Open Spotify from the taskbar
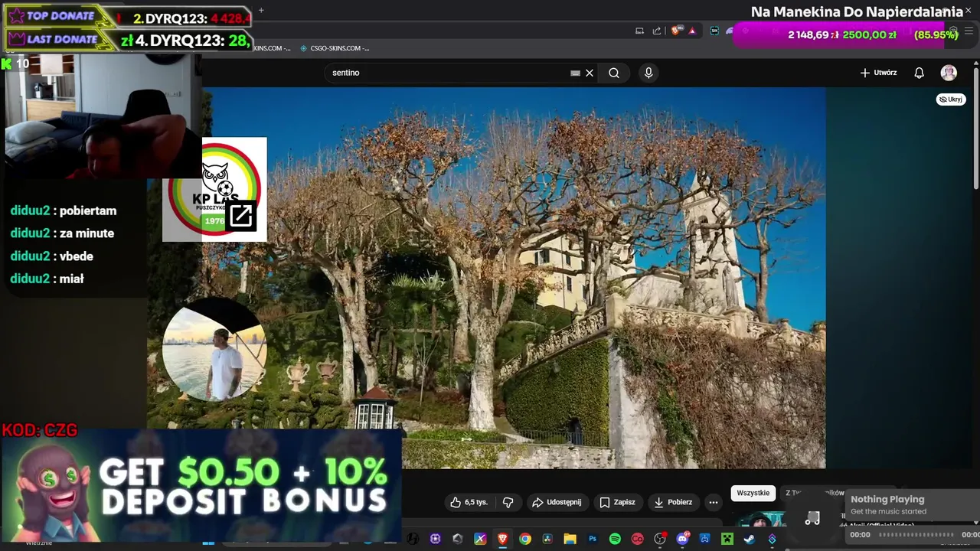Viewport: 980px width, 551px height. point(615,539)
